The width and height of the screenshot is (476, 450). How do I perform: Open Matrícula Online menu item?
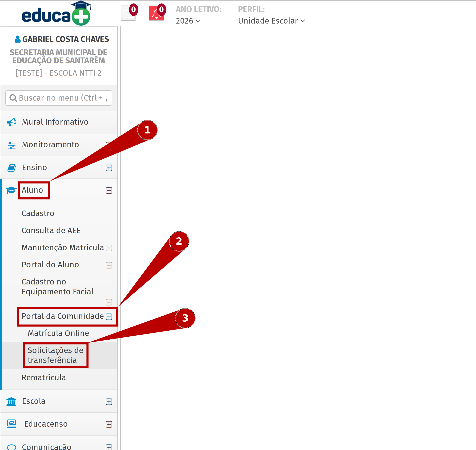(58, 333)
